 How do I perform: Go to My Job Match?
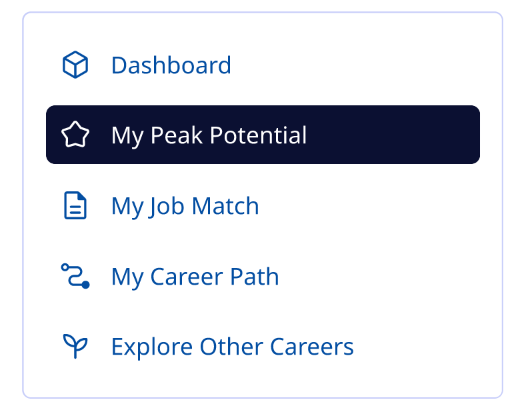(x=185, y=206)
